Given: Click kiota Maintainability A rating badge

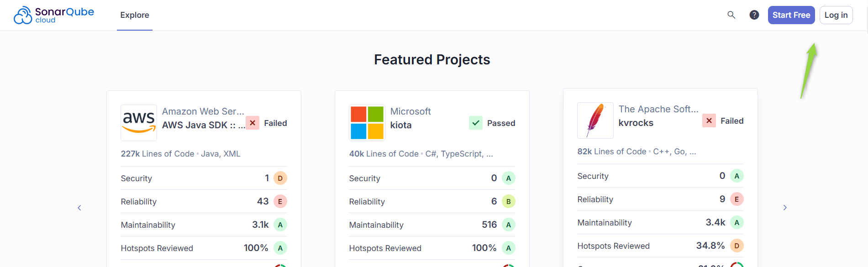Looking at the screenshot, I should tap(509, 225).
